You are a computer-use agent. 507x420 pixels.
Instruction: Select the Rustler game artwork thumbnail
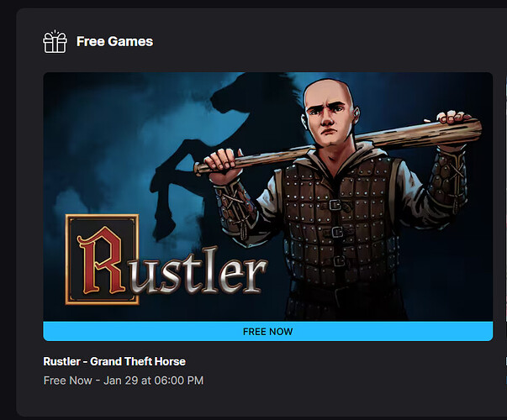click(267, 197)
